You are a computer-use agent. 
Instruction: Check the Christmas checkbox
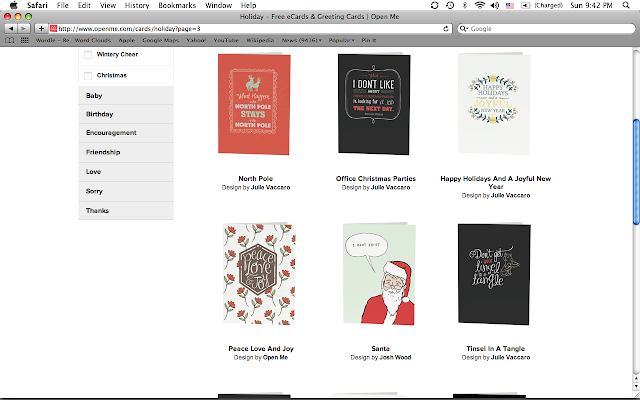88,76
